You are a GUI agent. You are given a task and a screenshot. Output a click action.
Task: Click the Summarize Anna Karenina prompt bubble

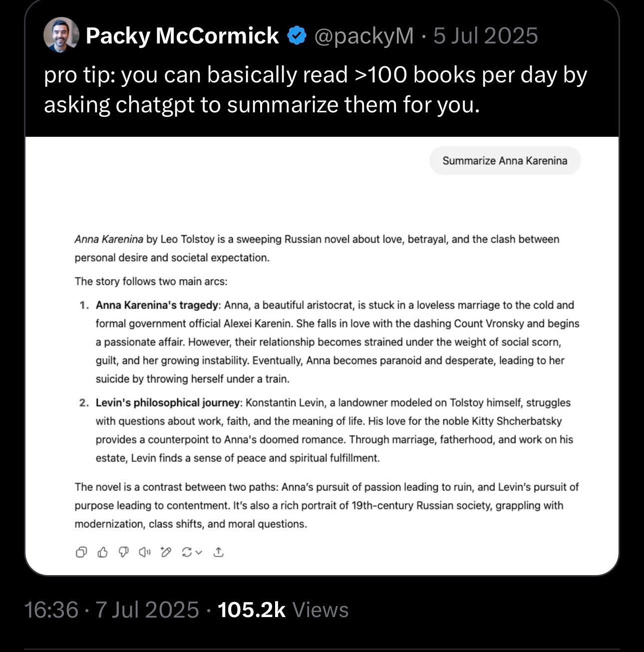(505, 161)
